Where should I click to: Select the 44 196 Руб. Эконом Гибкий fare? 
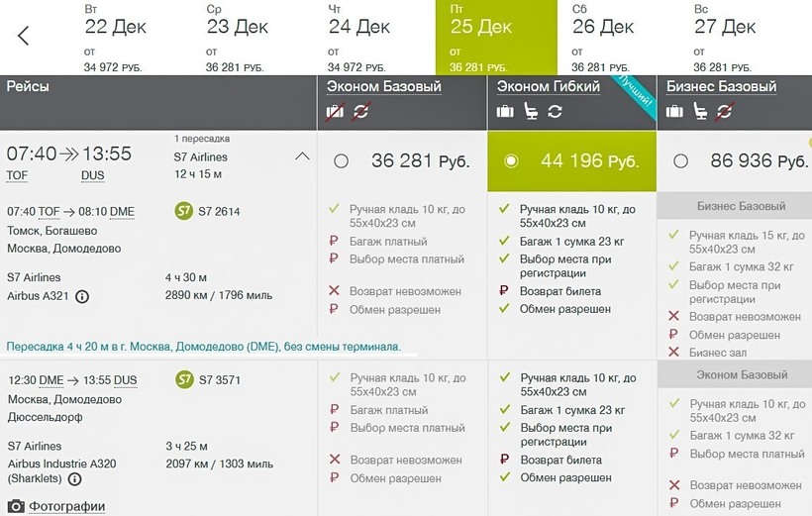pyautogui.click(x=511, y=160)
